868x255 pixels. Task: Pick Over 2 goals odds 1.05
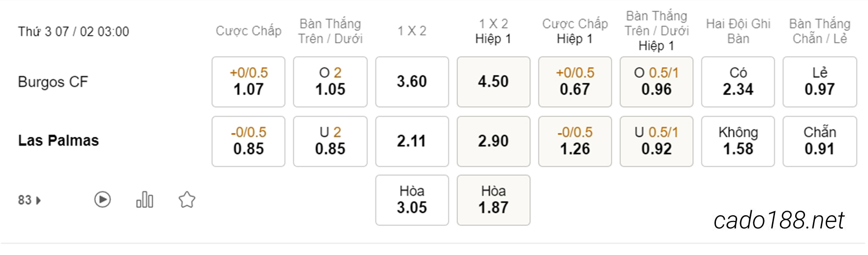tap(330, 82)
